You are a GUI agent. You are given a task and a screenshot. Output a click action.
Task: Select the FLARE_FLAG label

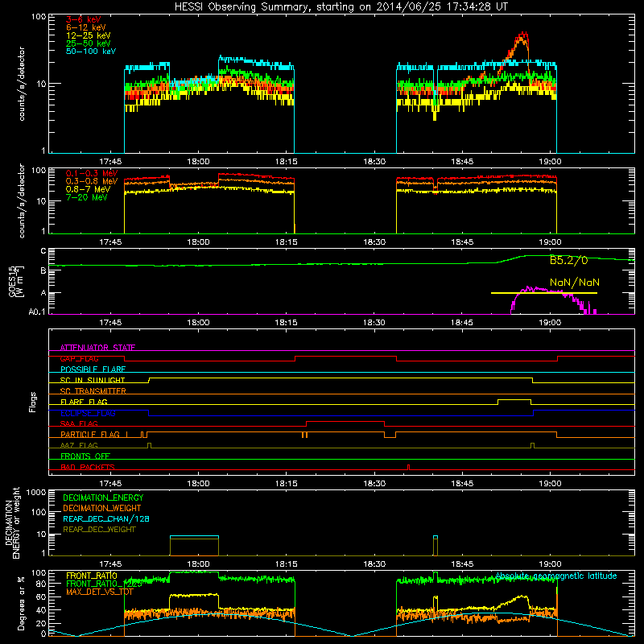[x=84, y=402]
